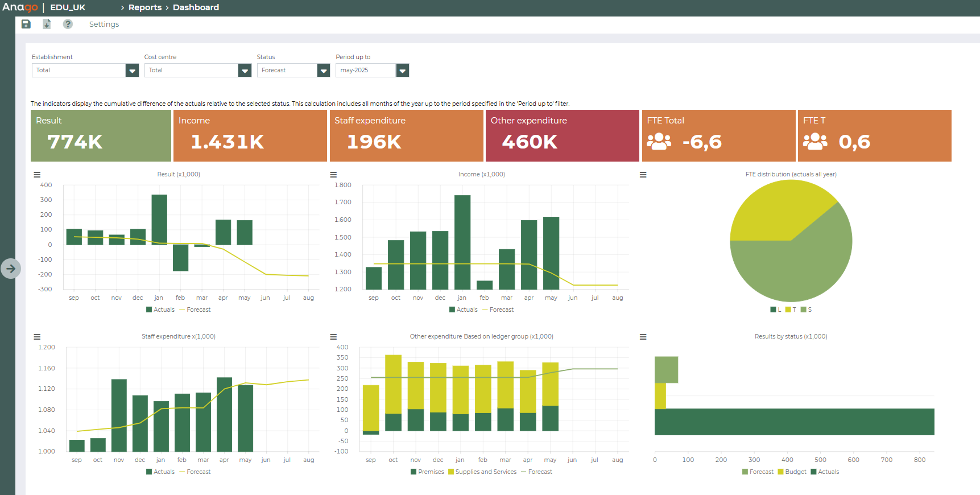Expand the left sidebar arrow button

[11, 269]
